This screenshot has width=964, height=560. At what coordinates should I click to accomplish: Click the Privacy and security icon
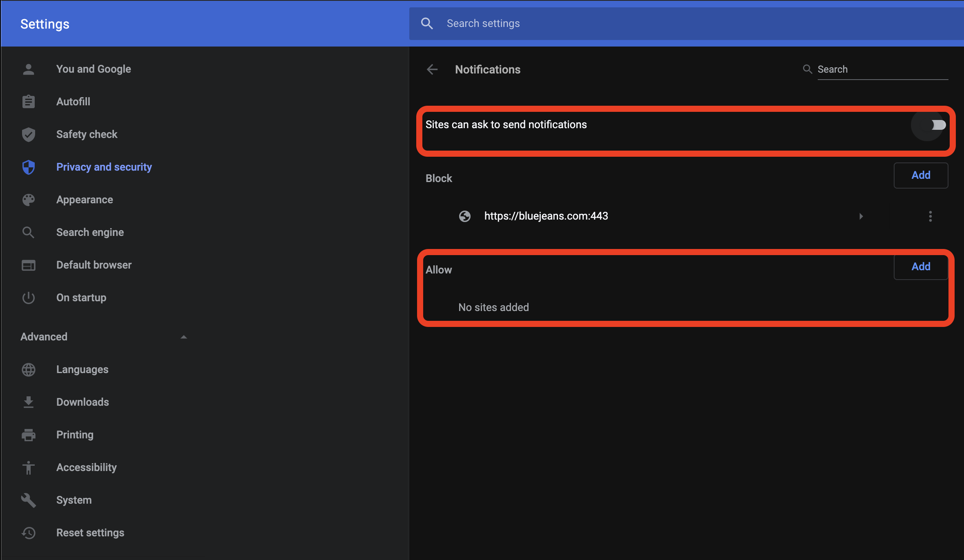(29, 167)
